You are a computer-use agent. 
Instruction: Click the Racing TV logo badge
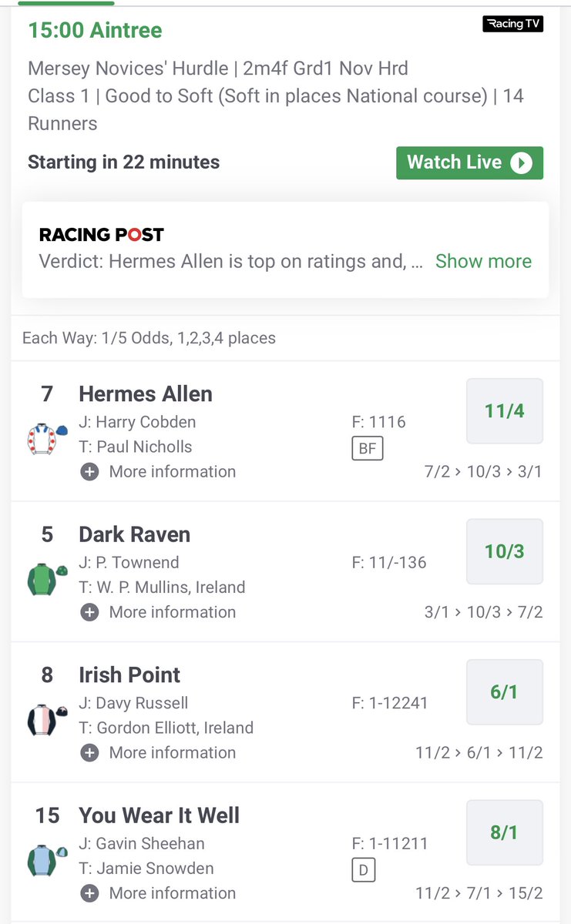513,24
